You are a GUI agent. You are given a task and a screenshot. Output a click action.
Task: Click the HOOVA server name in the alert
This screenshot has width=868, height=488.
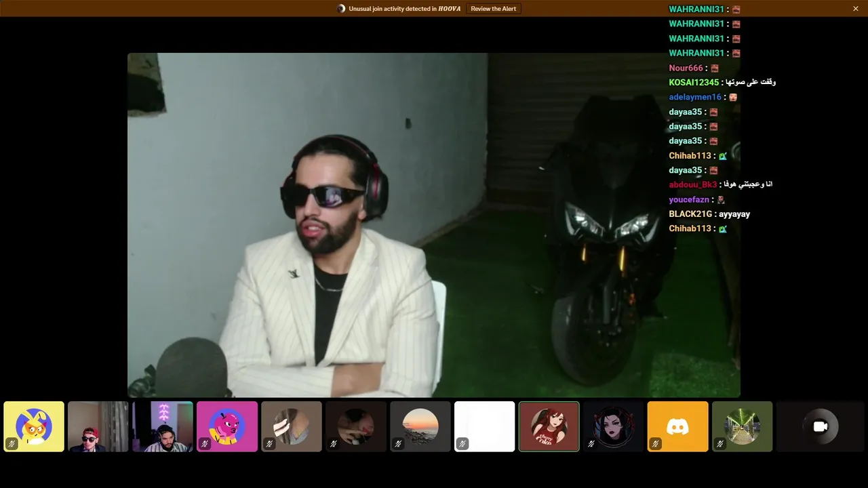click(x=450, y=9)
